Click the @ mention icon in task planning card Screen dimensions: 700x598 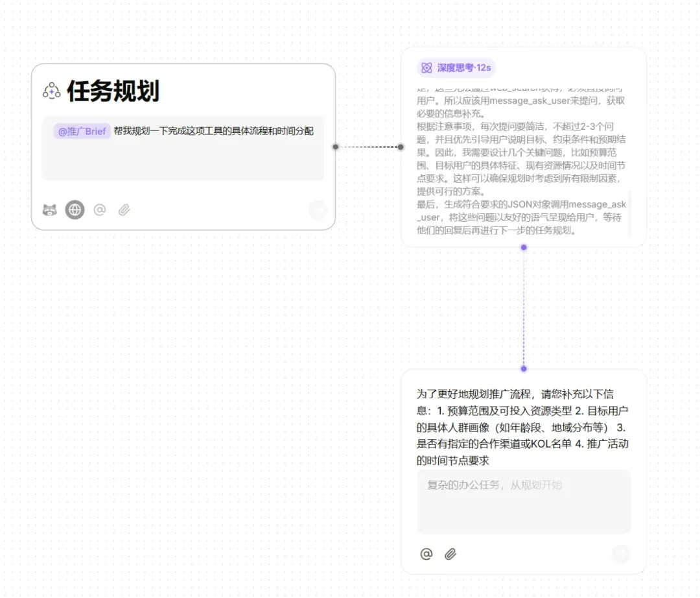(x=100, y=209)
